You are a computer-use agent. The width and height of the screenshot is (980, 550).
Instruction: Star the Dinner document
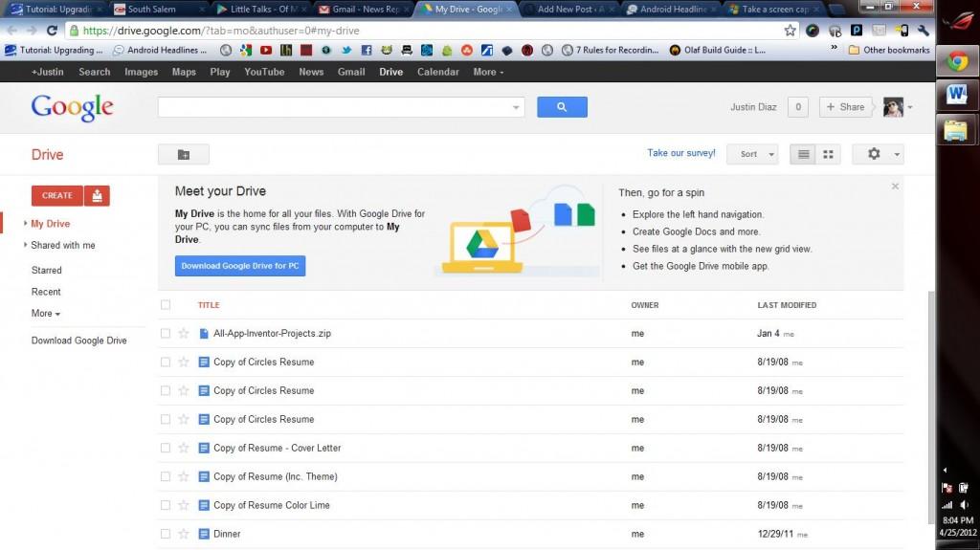(x=184, y=534)
